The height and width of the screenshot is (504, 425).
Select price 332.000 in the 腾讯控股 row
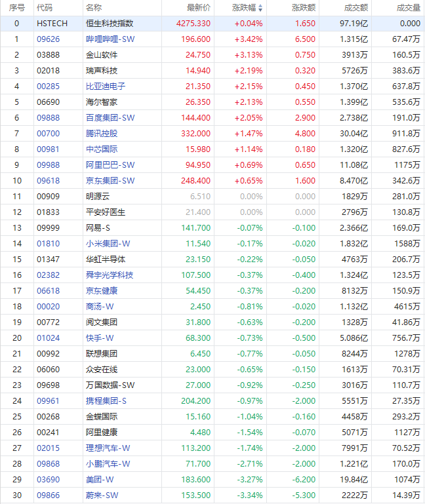195,134
